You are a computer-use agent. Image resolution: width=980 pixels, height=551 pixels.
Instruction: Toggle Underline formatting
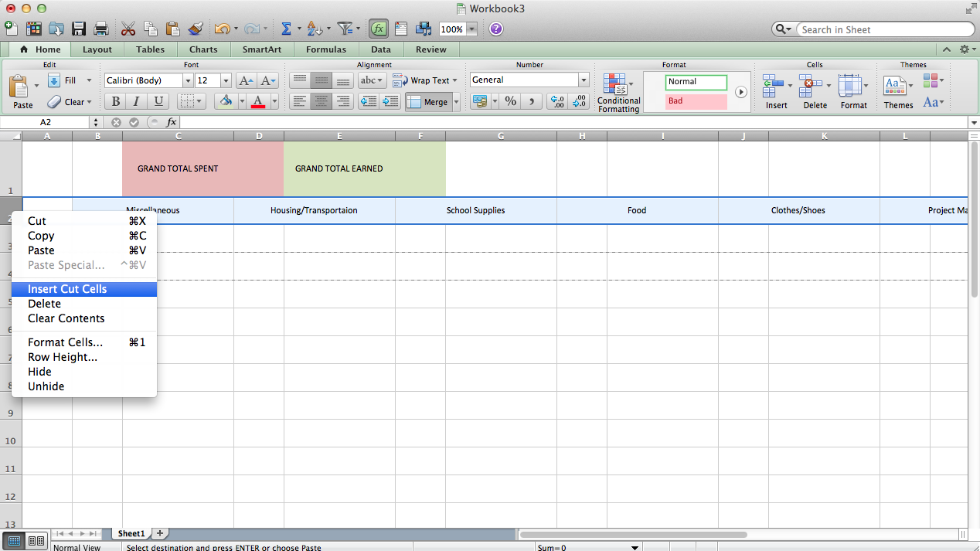158,101
